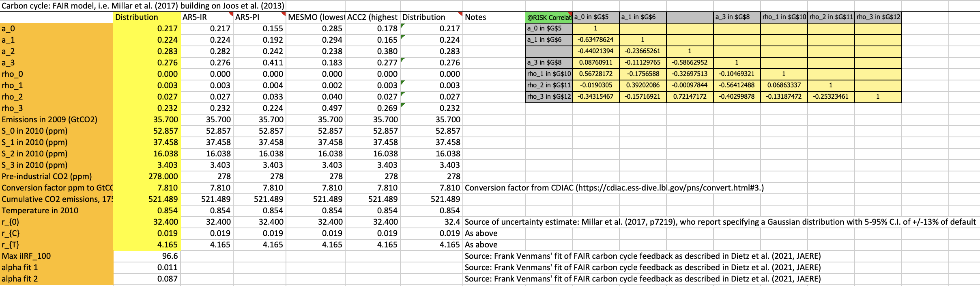Select the yellow Distribution header cell
This screenshot has width=980, height=286.
pyautogui.click(x=137, y=17)
